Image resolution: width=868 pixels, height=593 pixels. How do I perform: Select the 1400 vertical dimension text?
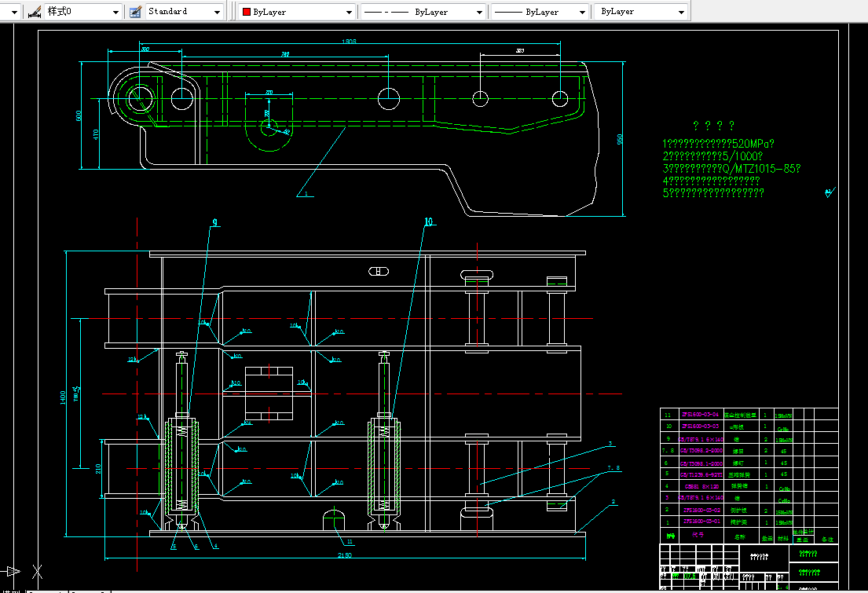[x=63, y=397]
